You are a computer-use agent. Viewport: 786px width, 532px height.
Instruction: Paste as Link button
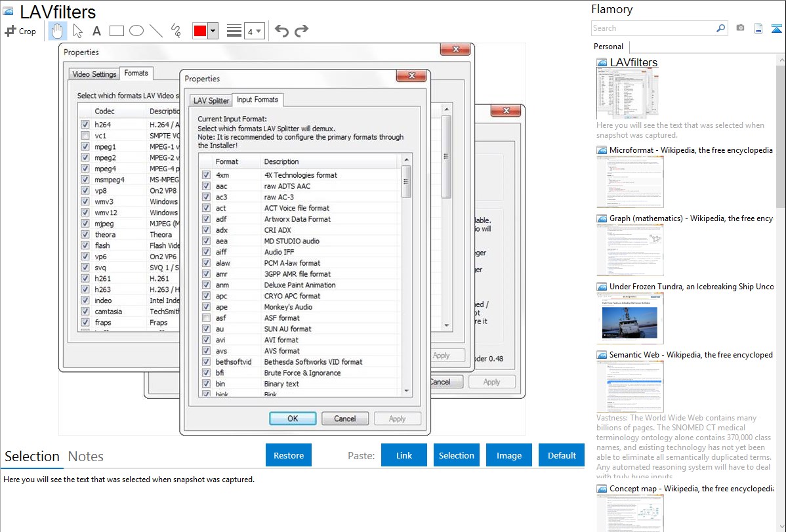(x=404, y=455)
